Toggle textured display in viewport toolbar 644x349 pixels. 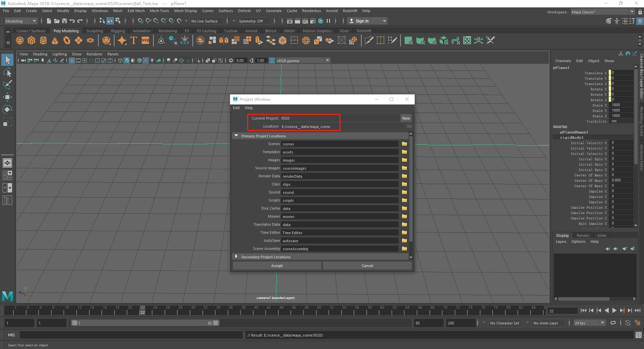(x=146, y=60)
